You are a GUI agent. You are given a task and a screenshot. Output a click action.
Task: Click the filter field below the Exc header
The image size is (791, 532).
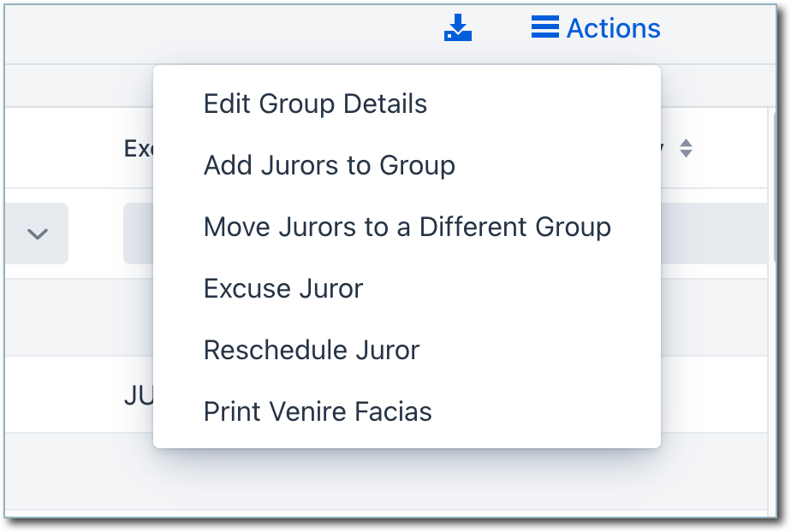click(138, 233)
